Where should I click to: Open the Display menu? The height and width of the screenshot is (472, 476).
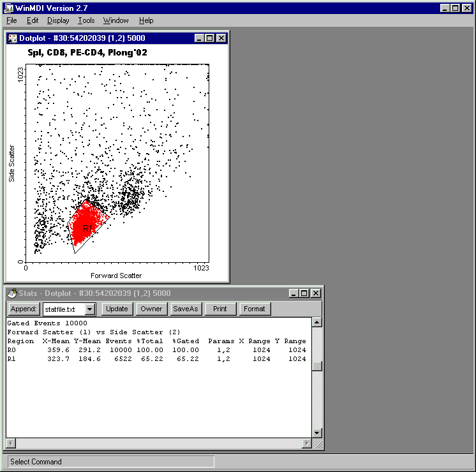(x=58, y=20)
